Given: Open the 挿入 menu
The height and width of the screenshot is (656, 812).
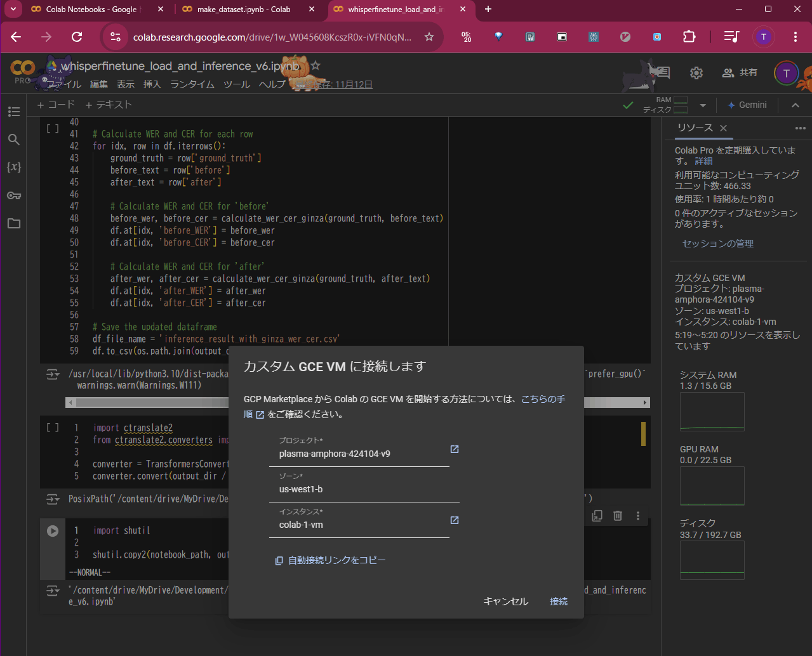Looking at the screenshot, I should (152, 84).
